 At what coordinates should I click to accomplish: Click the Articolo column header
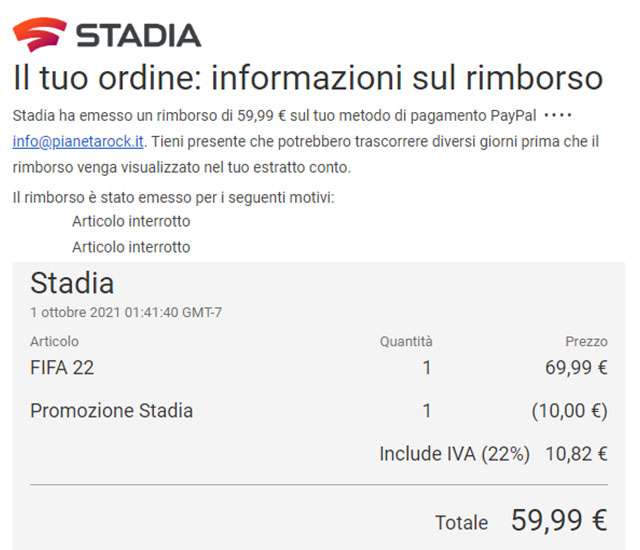[x=54, y=342]
